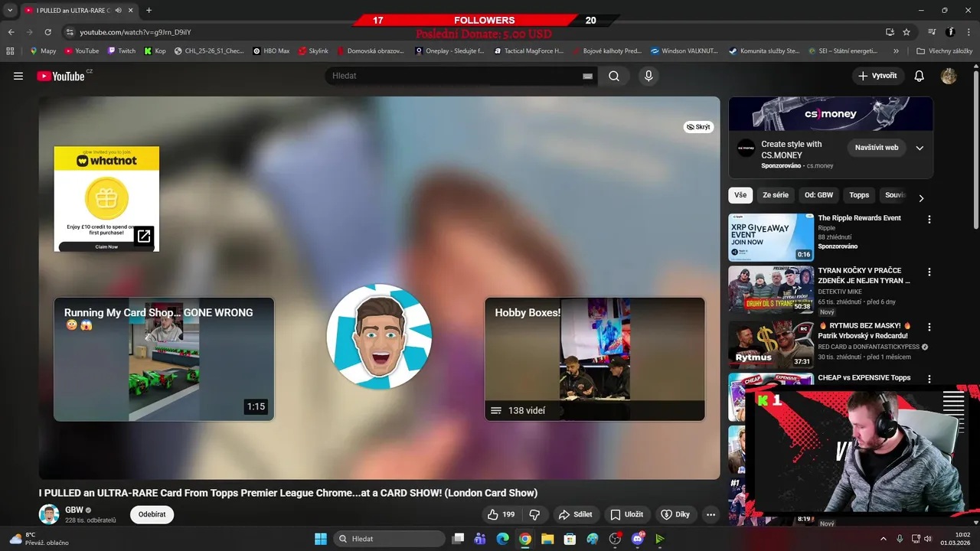Open the weather widget on taskbar

[38, 539]
